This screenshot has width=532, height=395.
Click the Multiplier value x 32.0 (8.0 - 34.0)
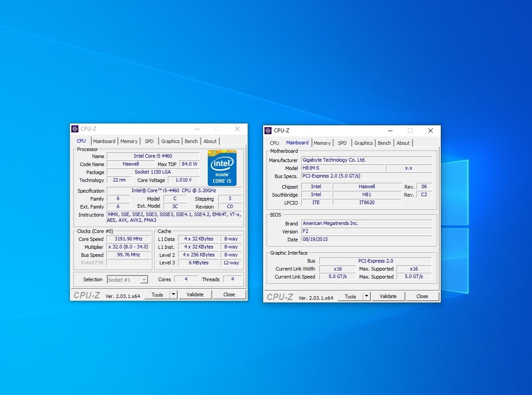(128, 247)
